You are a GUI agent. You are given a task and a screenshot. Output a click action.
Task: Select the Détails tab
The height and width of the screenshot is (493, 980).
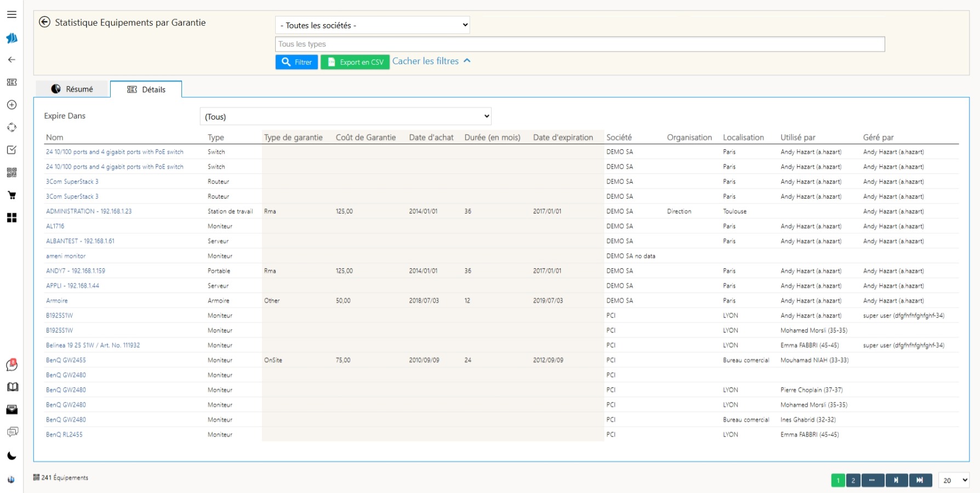coord(146,89)
